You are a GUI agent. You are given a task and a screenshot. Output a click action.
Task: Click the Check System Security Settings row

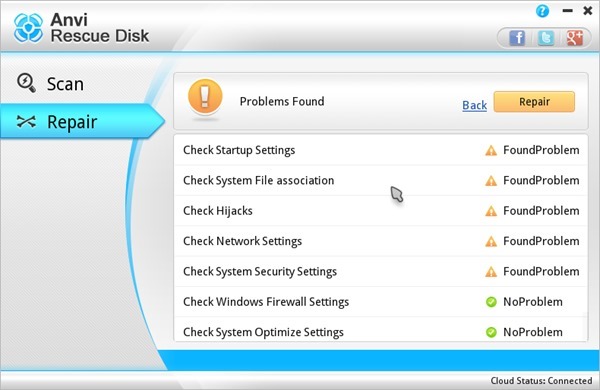click(381, 271)
